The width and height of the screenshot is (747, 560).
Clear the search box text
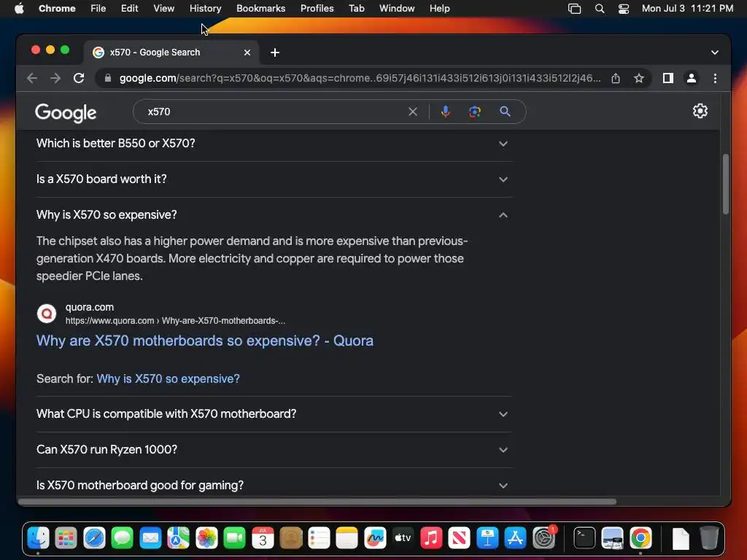413,112
